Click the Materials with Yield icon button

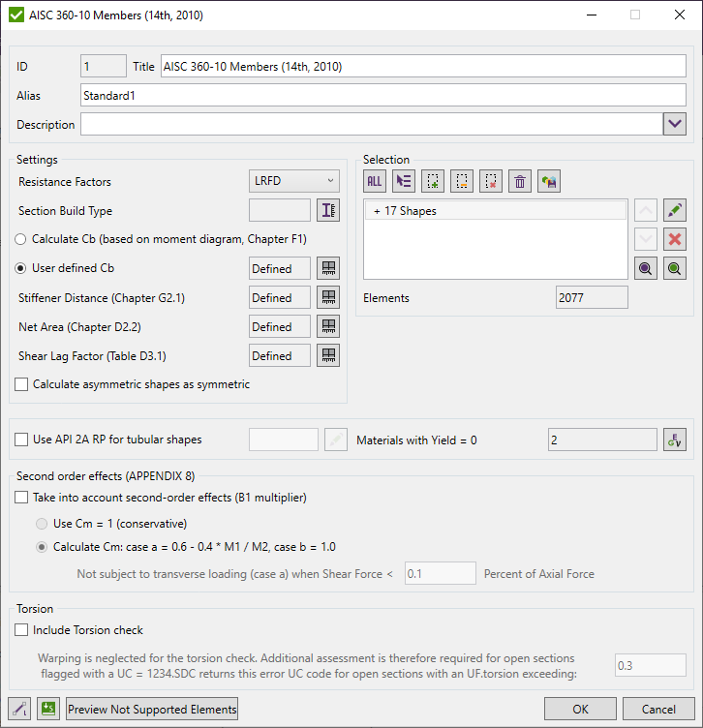tap(675, 440)
